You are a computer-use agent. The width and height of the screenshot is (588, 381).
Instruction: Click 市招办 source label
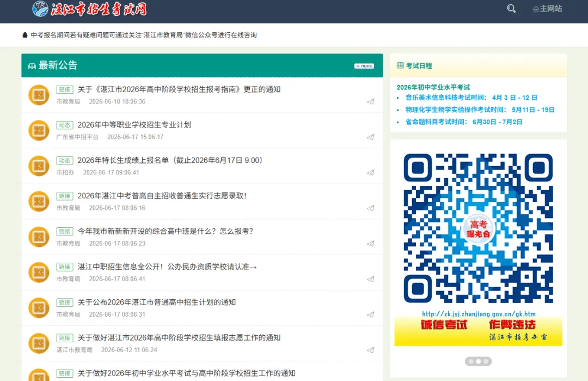65,173
